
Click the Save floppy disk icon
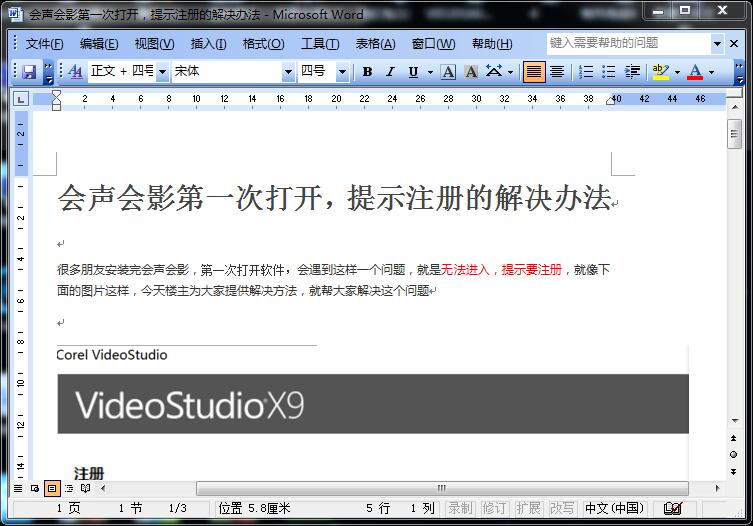point(29,72)
